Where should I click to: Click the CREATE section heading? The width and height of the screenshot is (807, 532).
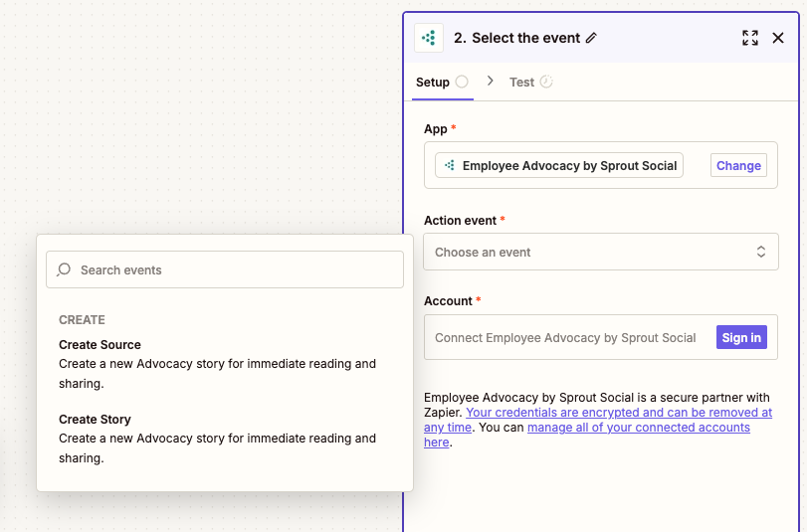point(82,320)
